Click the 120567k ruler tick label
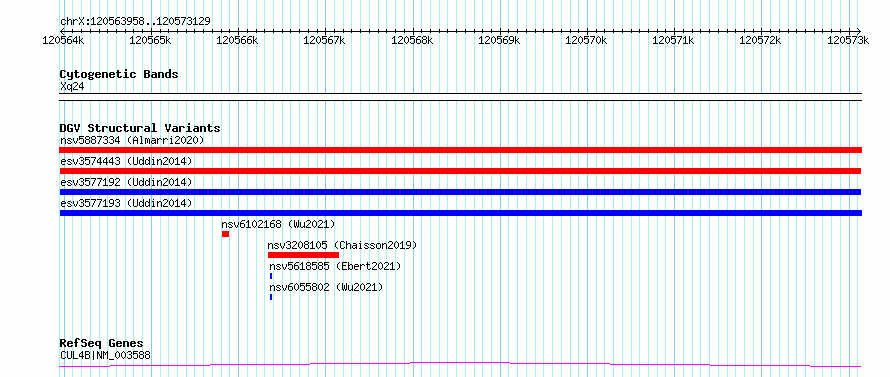Screen dimensions: 890x377 click(325, 40)
